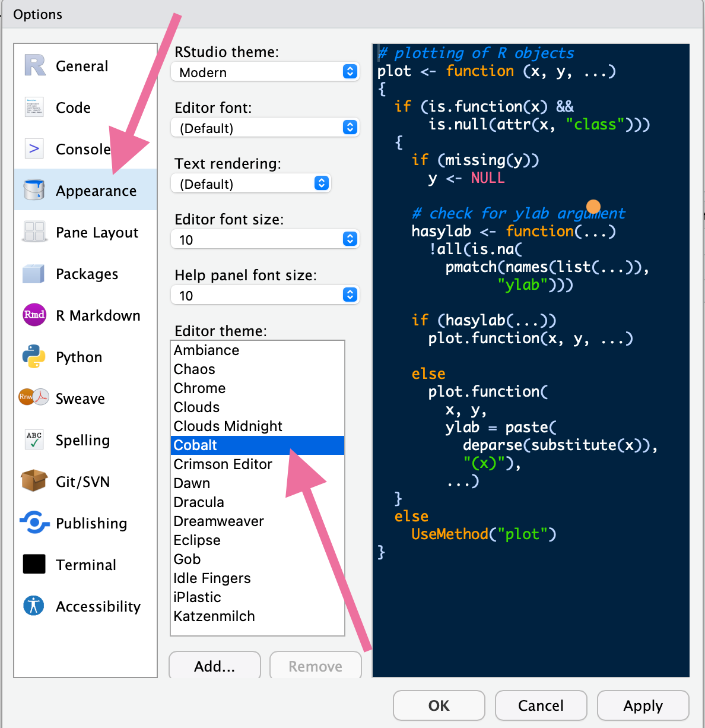The width and height of the screenshot is (705, 728).
Task: Select the Chaos editor theme
Action: (258, 369)
